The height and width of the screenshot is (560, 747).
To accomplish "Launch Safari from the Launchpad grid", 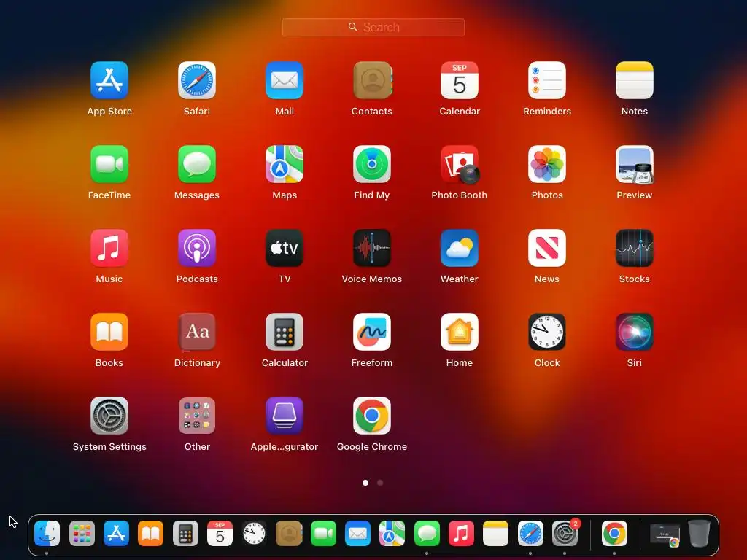I will 197,80.
